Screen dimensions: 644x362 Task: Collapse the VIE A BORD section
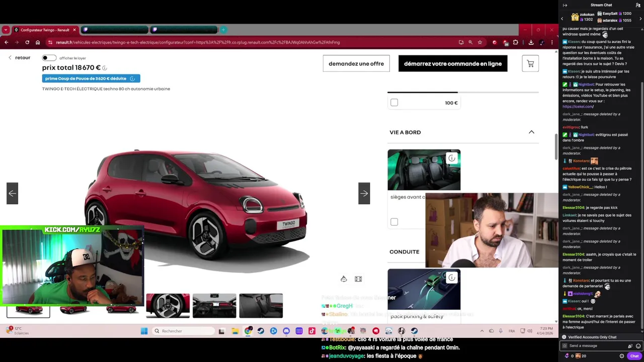pyautogui.click(x=531, y=132)
